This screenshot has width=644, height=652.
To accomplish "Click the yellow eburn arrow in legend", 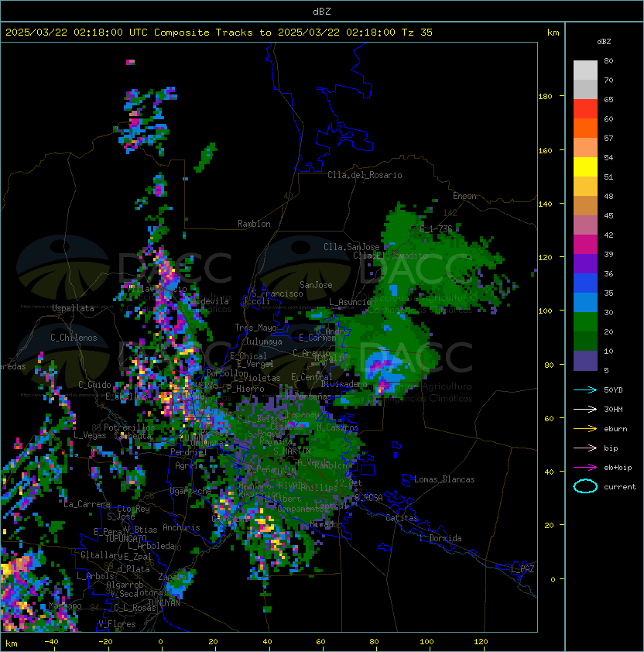I will click(585, 428).
